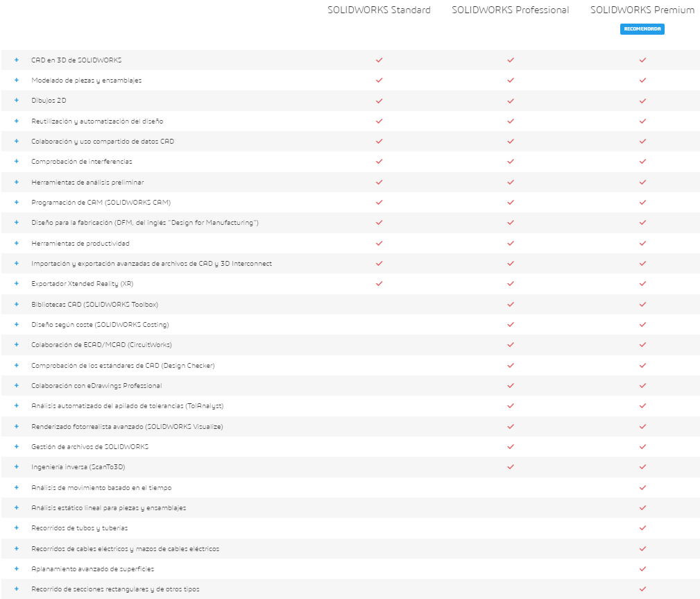The image size is (700, 599).
Task: Expand the 'Programación de CAM (SOLIDWORKS CAM)' row
Action: [17, 203]
